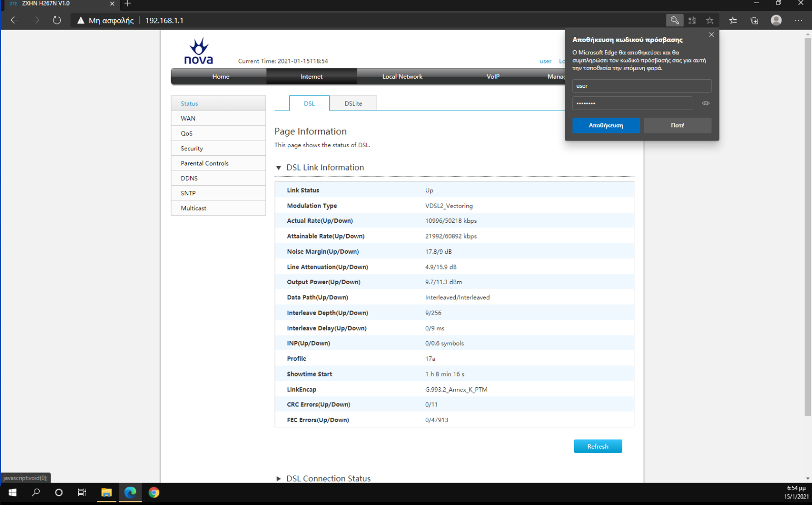Click the not-secure warning triangle icon

coord(80,20)
